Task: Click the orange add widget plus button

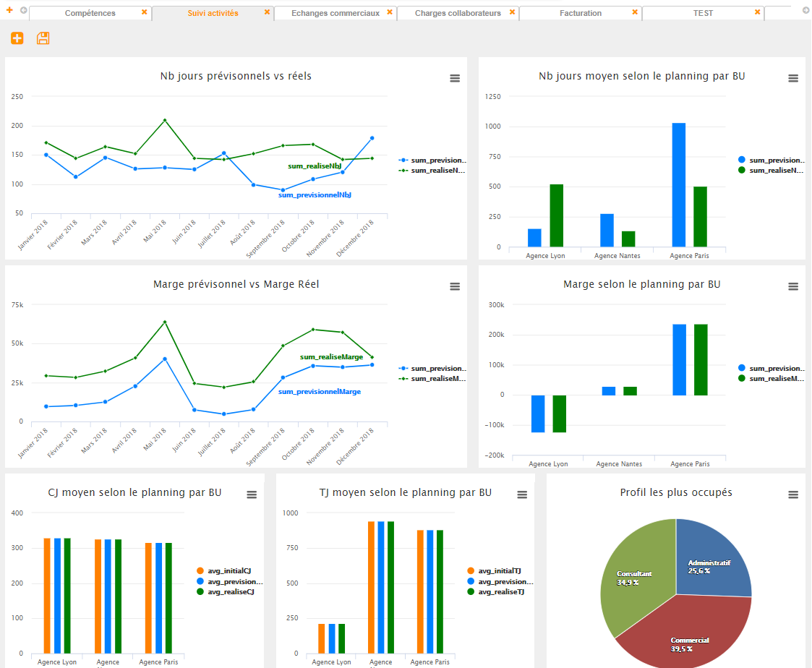Action: 17,38
